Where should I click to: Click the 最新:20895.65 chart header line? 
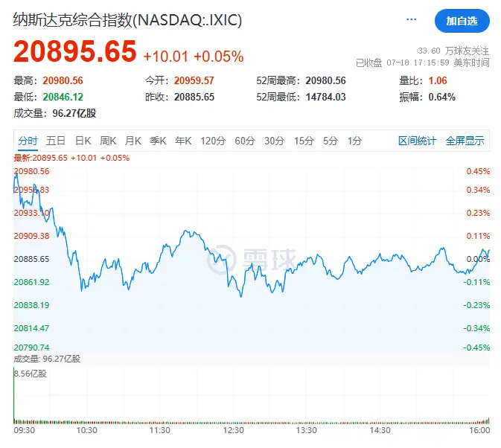tap(71, 158)
